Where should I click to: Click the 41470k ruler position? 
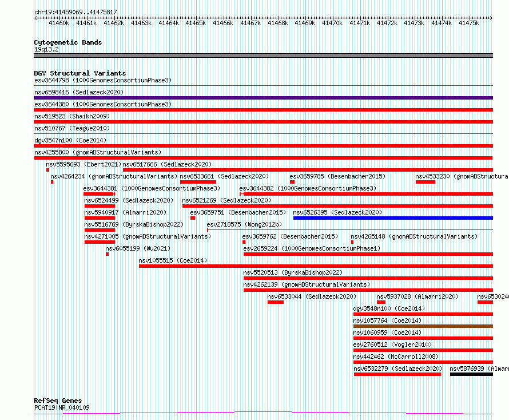(332, 23)
